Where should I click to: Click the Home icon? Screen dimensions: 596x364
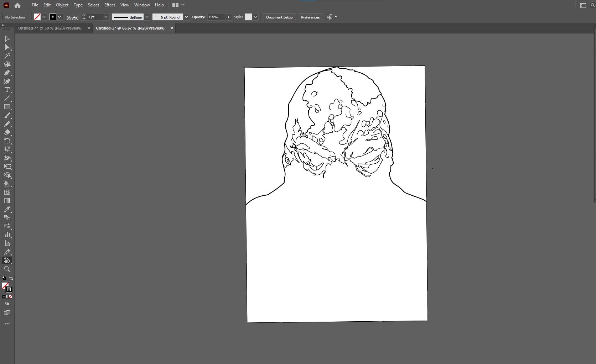17,5
